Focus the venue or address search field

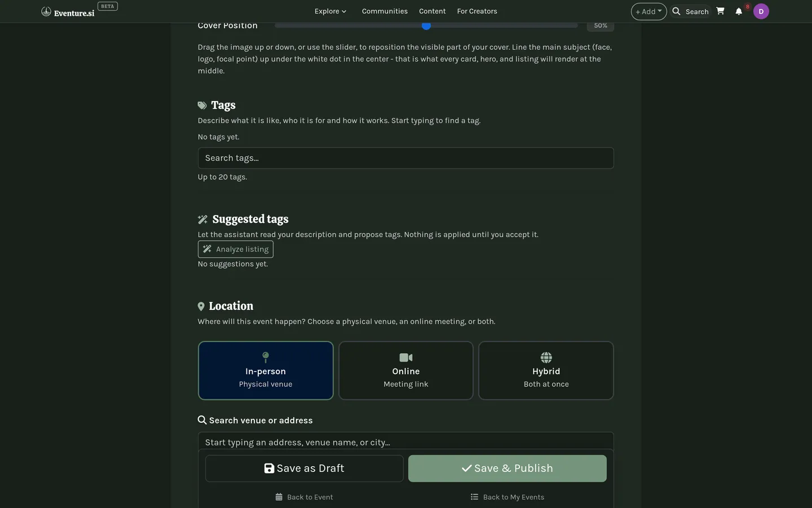(x=405, y=441)
